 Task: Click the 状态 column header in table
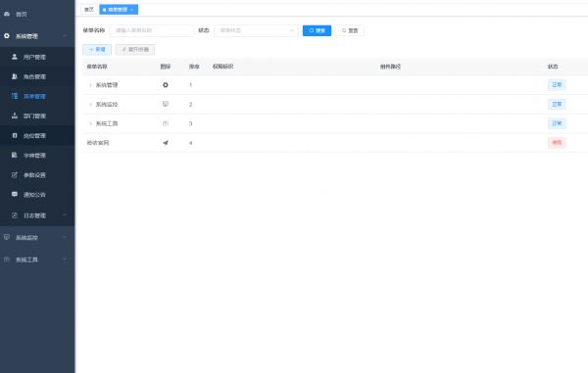click(x=553, y=67)
